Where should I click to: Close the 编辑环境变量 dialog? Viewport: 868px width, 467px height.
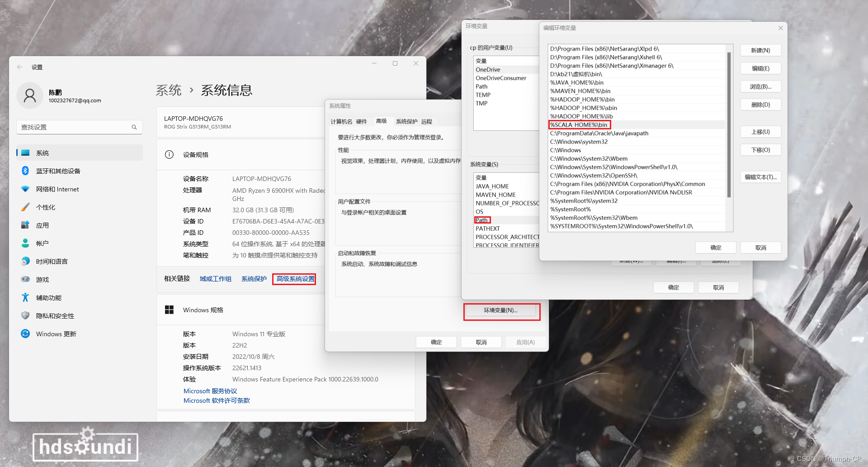click(780, 28)
